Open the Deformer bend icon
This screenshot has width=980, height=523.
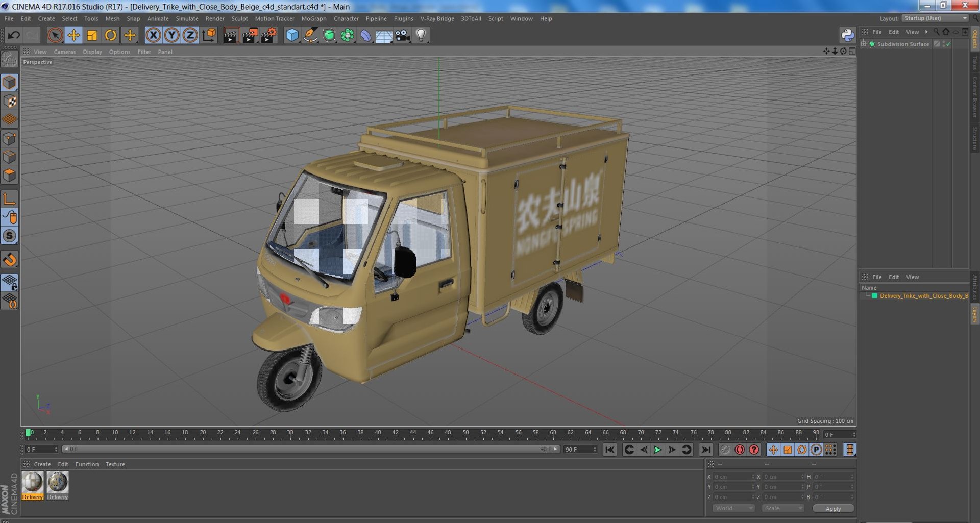pos(366,35)
